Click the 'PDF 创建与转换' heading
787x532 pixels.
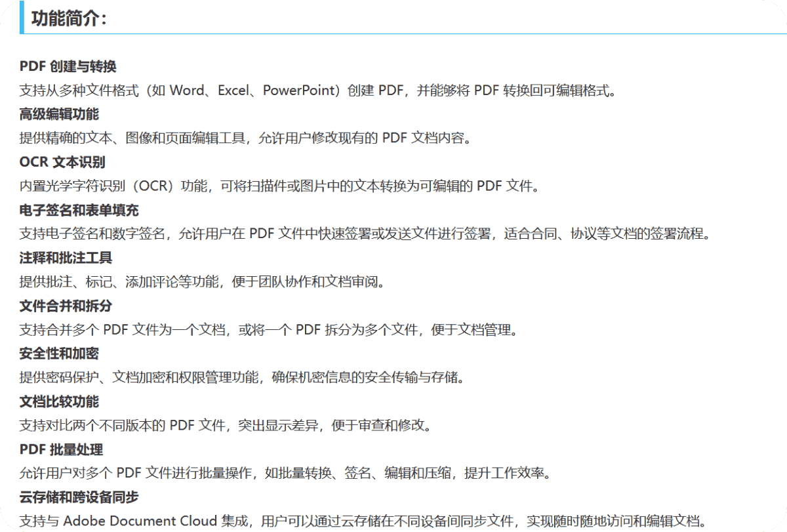pos(68,66)
